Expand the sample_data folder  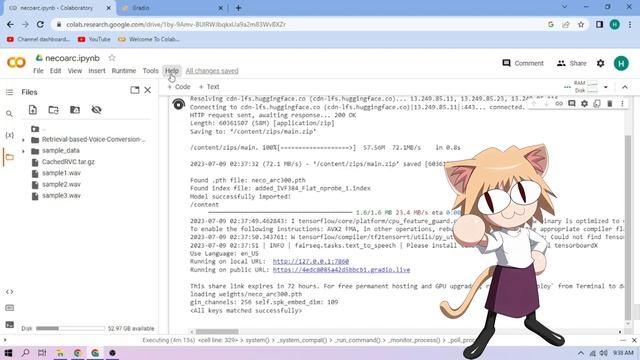23,151
